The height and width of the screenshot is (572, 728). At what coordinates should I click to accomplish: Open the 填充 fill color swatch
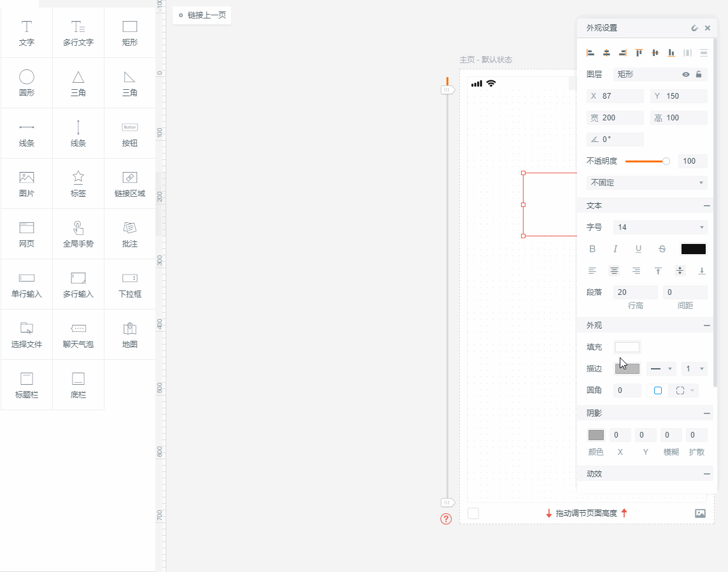pyautogui.click(x=627, y=347)
